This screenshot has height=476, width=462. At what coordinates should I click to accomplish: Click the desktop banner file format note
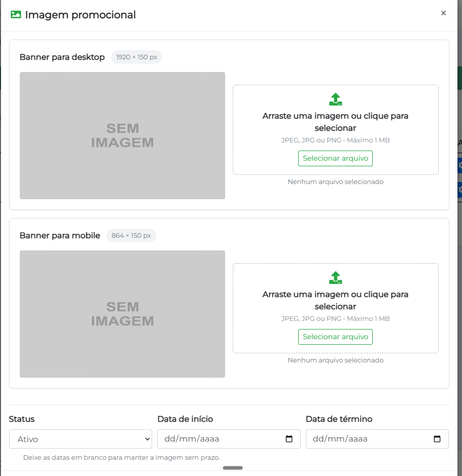(x=335, y=140)
